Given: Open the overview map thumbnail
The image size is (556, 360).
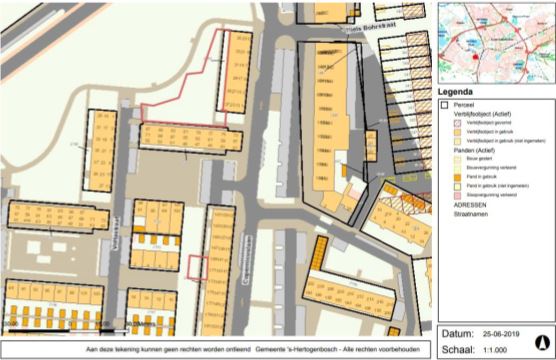Looking at the screenshot, I should 496,43.
